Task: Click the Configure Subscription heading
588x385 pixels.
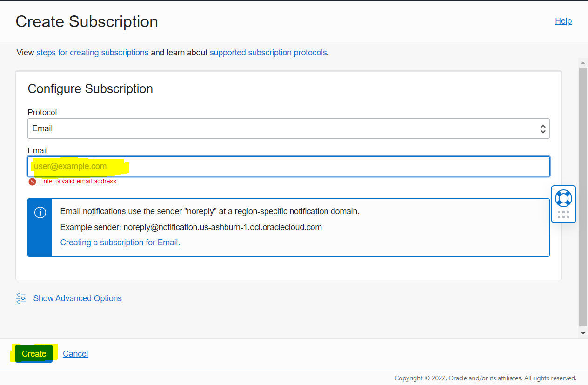Action: click(x=90, y=89)
